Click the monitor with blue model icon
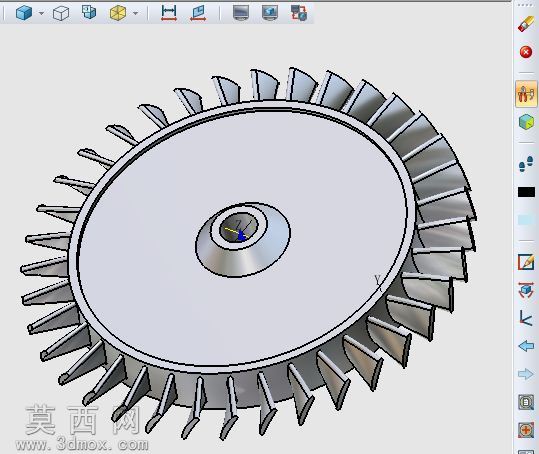The image size is (539, 454). (270, 13)
